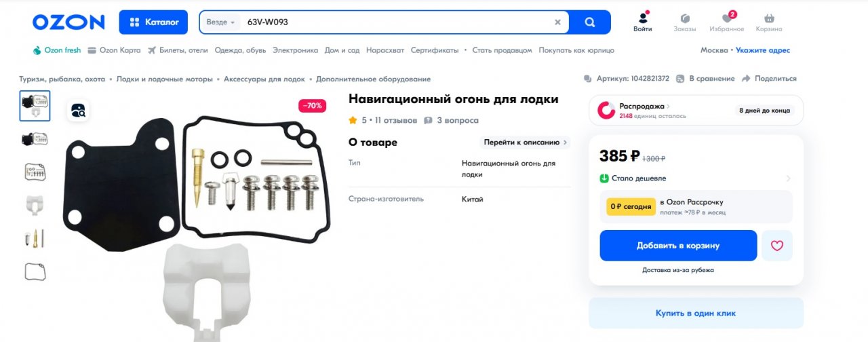The width and height of the screenshot is (868, 342).
Task: Click the image search icon on photo
Action: coord(78,111)
